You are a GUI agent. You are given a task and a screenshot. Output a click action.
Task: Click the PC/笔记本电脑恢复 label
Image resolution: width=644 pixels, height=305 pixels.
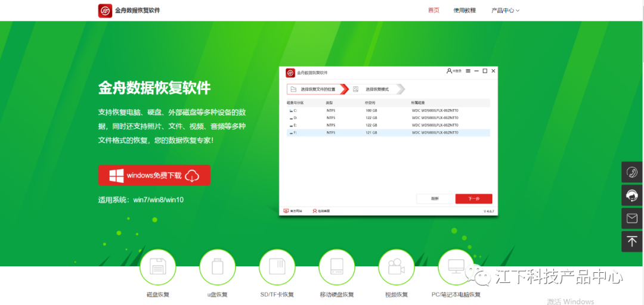click(456, 295)
